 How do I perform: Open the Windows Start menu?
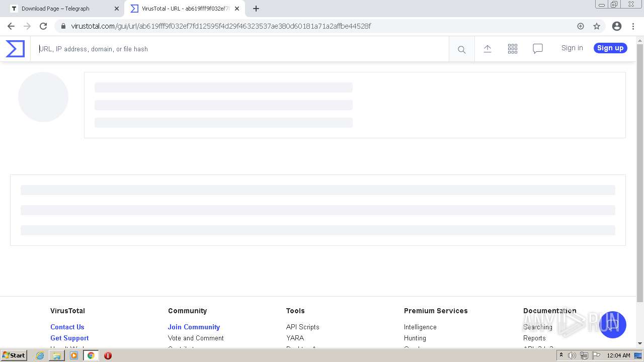[14, 355]
